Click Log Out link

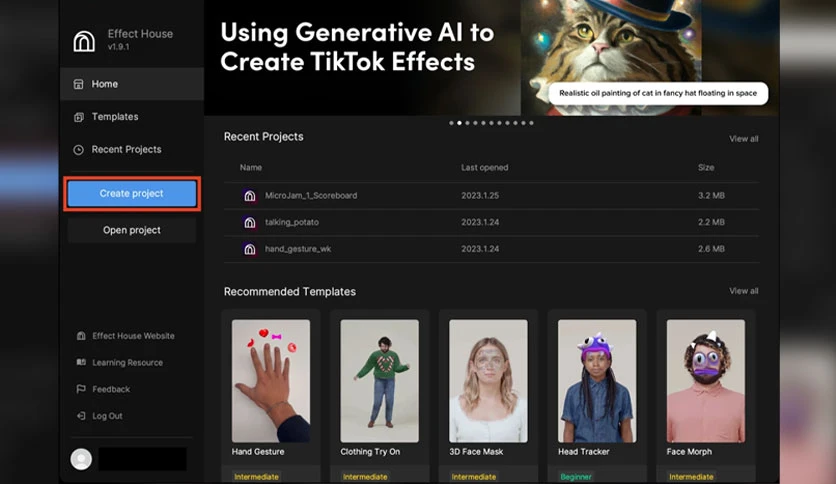(107, 416)
